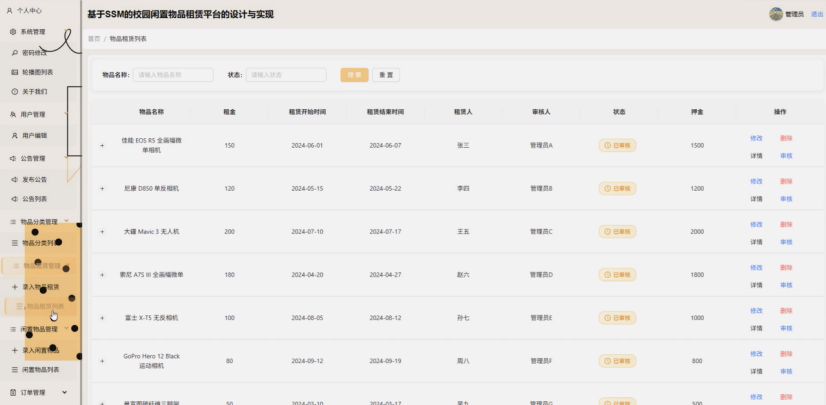Click the speaker icon next to 公告管理
The image size is (826, 405).
pos(13,159)
